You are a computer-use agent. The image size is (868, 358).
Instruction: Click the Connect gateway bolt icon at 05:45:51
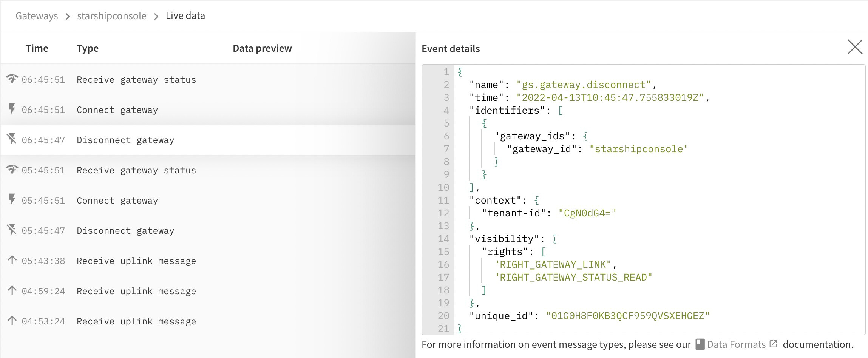(x=12, y=199)
